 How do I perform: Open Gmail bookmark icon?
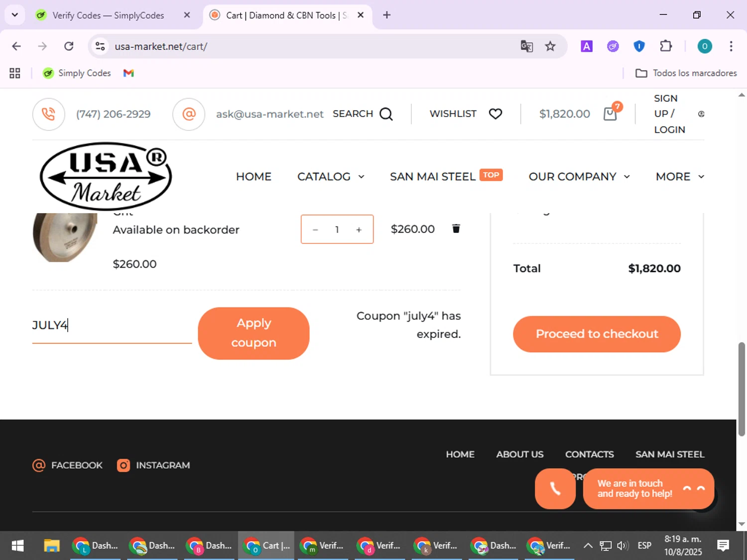[128, 73]
